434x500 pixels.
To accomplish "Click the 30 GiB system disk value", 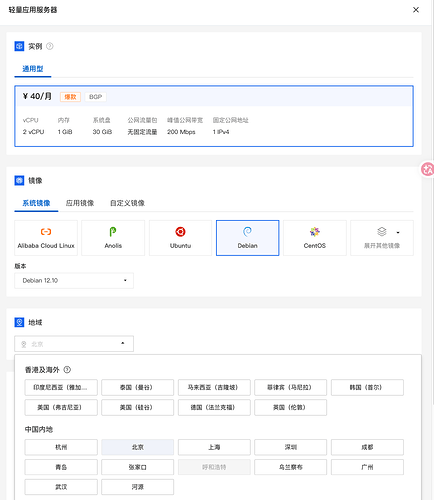I will point(102,132).
